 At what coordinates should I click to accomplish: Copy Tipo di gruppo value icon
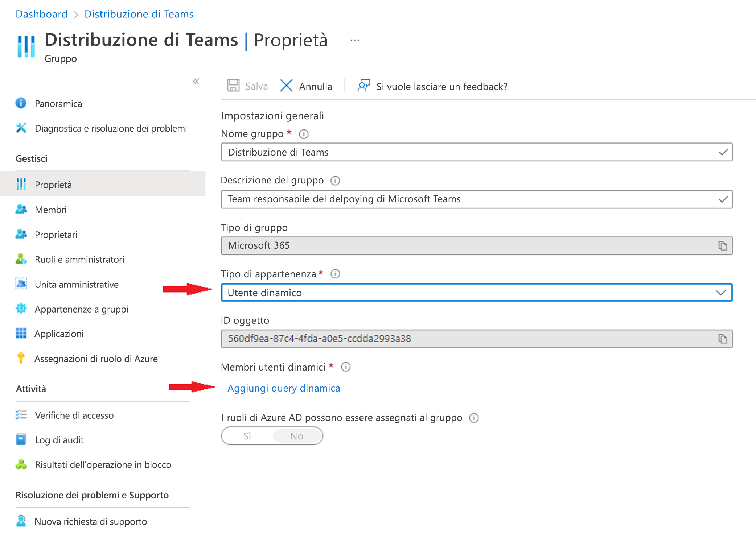(723, 246)
